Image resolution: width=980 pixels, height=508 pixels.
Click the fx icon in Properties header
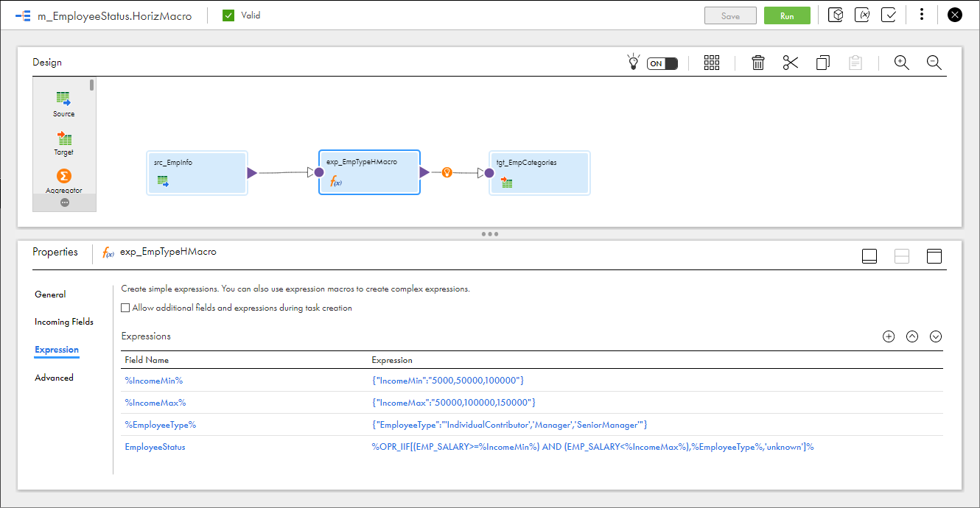[x=108, y=253]
